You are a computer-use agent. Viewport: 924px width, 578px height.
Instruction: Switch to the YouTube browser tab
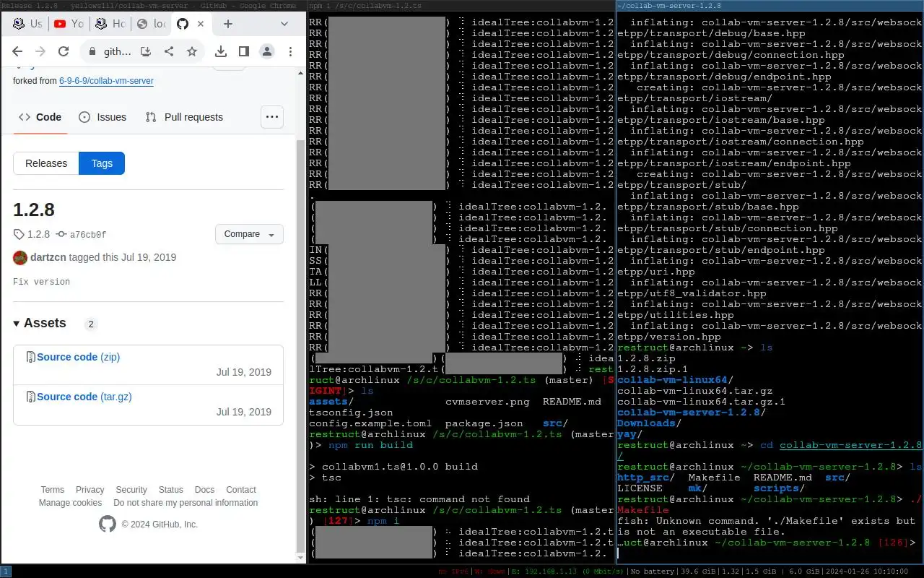tap(69, 24)
